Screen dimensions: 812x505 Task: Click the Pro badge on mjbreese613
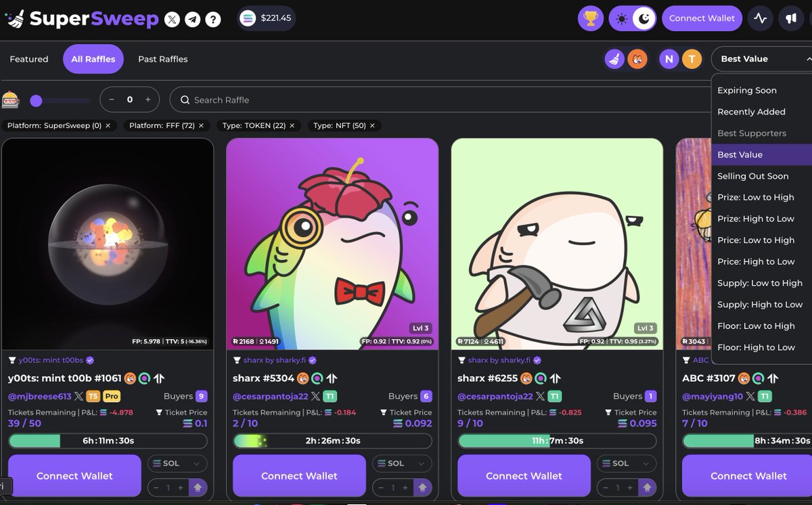click(112, 396)
